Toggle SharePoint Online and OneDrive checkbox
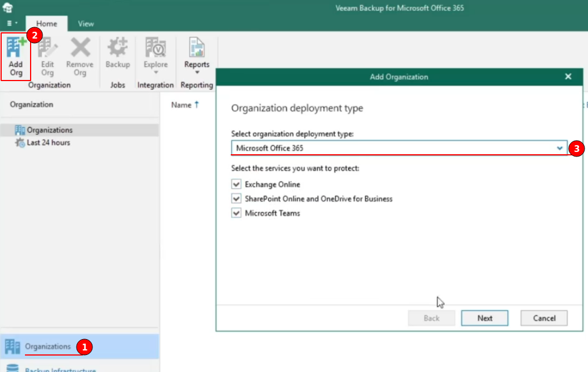Screen dimensions: 588x372 coord(236,198)
